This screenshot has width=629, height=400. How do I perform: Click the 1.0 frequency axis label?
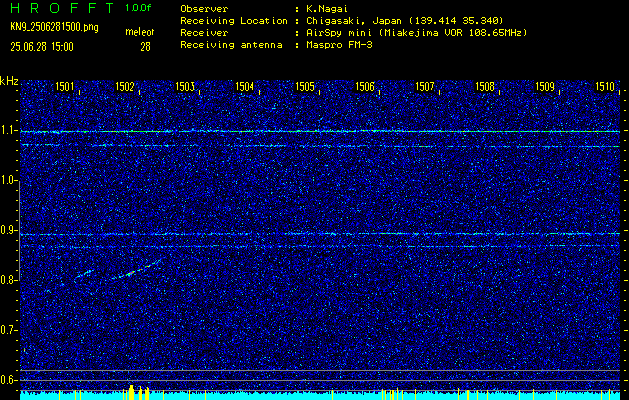coord(7,180)
